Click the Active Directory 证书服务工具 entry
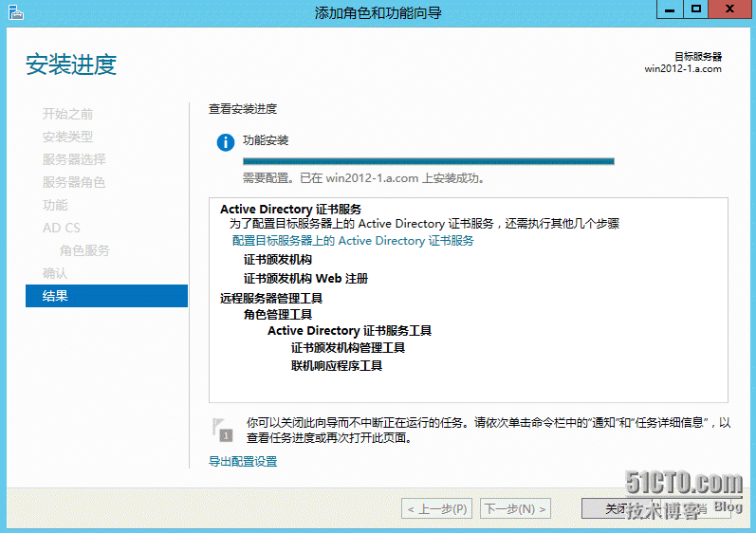 (350, 331)
